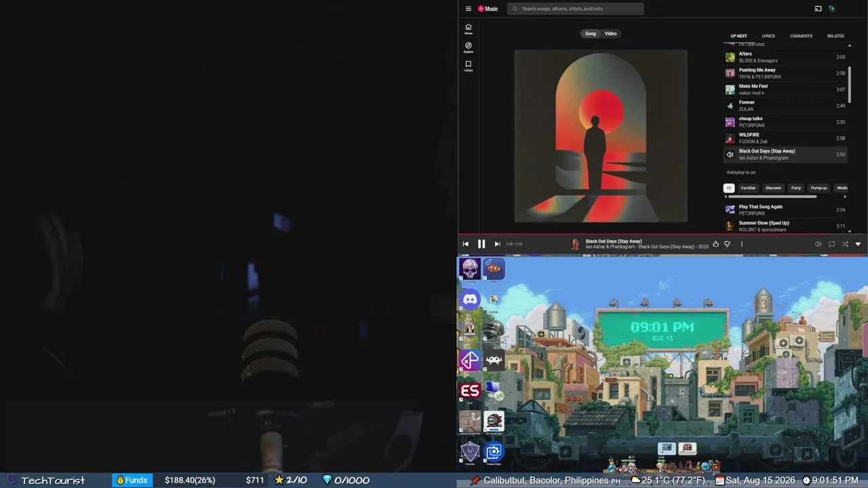Click 'WILDFIRE' album thumbnail in queue

730,138
